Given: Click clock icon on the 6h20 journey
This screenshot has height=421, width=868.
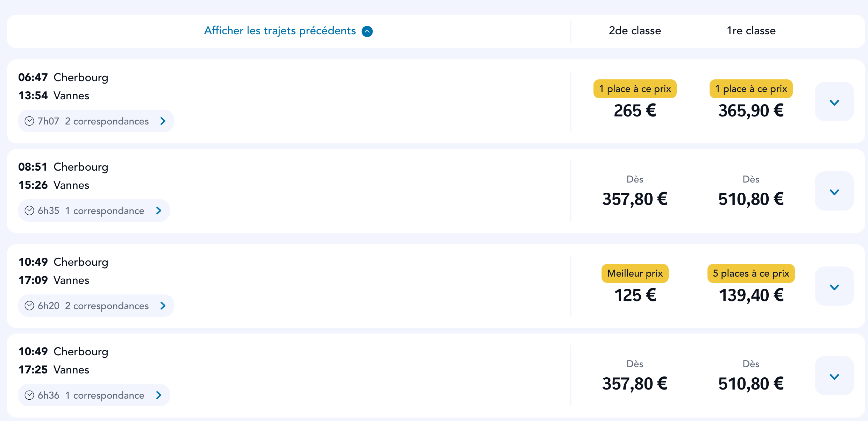Looking at the screenshot, I should tap(29, 306).
